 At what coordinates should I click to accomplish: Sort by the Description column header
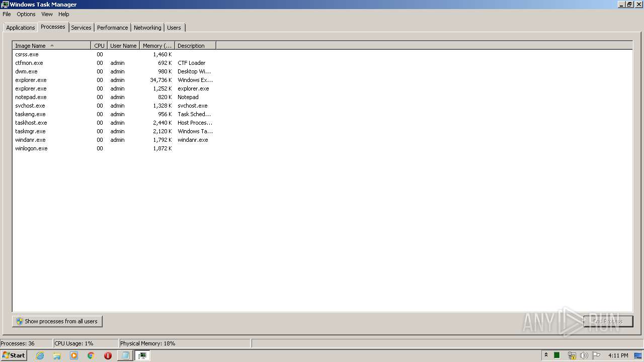[196, 46]
